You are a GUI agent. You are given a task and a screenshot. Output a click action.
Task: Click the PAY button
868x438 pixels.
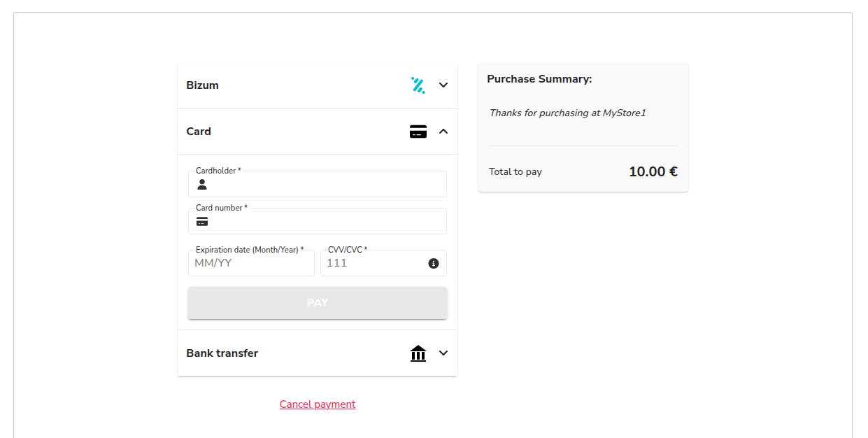click(x=318, y=303)
